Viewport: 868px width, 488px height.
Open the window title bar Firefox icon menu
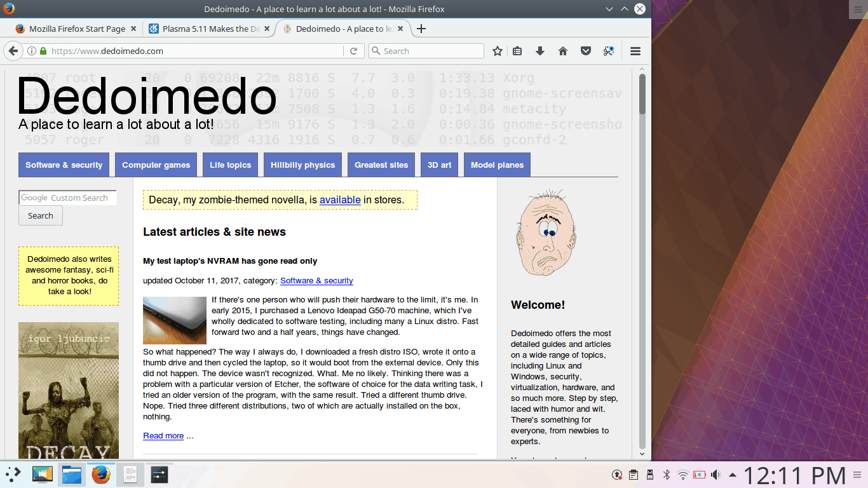coord(8,9)
